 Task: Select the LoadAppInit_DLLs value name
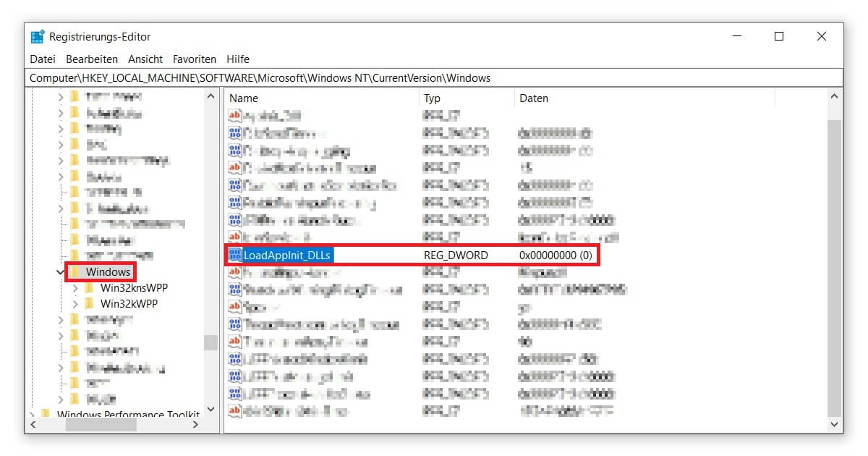coord(288,256)
